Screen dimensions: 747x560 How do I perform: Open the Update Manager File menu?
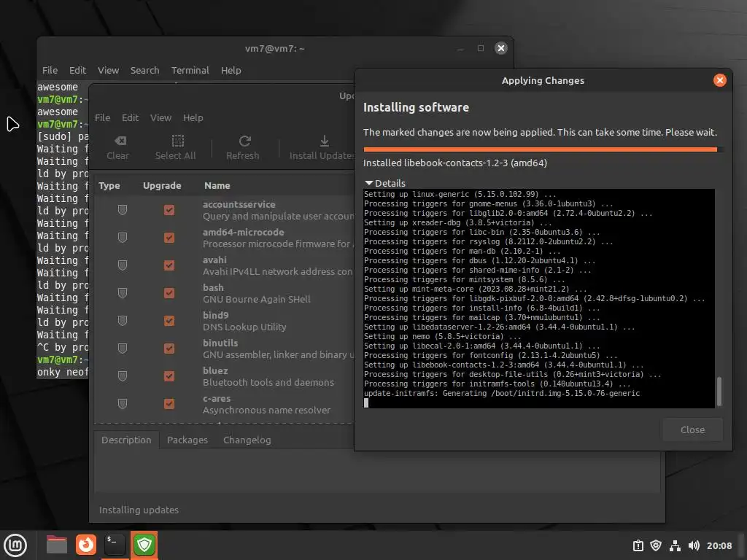click(102, 117)
